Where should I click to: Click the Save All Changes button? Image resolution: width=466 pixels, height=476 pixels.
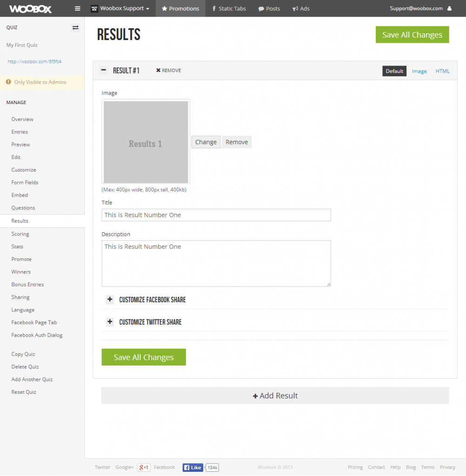pos(412,34)
